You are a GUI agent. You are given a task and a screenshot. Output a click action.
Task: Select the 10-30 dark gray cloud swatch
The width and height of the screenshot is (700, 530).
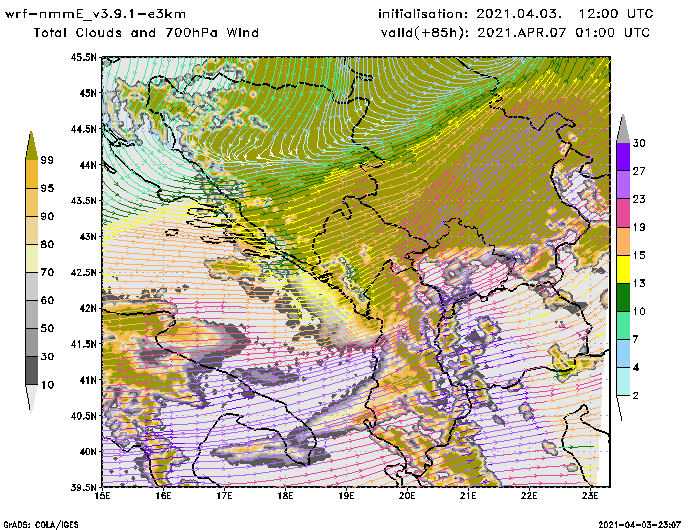(32, 371)
